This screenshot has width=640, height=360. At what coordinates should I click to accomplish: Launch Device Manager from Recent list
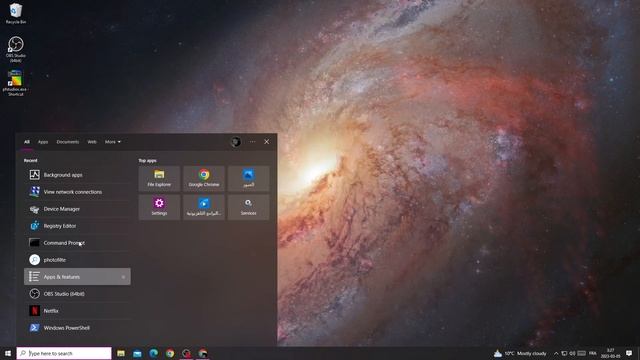tap(77, 209)
